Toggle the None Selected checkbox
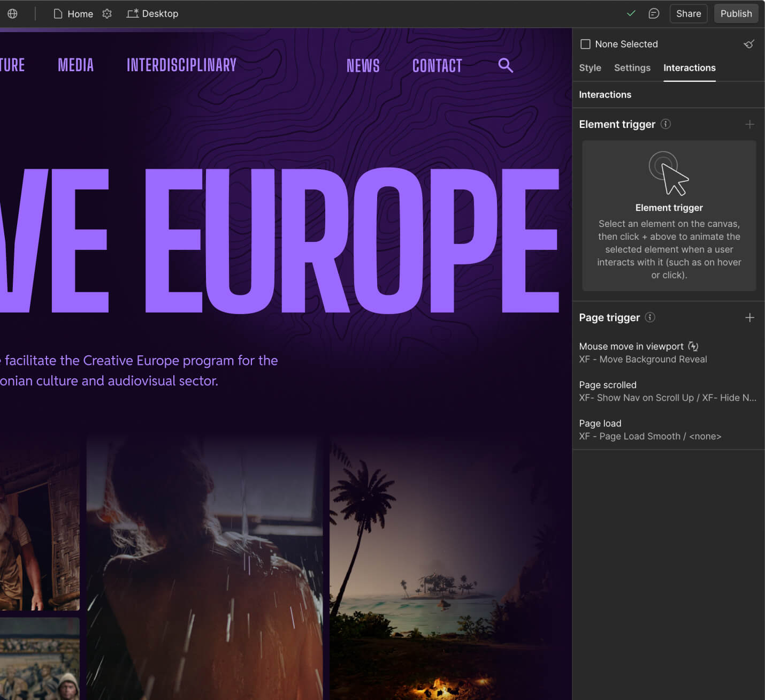Viewport: 765px width, 700px height. coord(586,44)
